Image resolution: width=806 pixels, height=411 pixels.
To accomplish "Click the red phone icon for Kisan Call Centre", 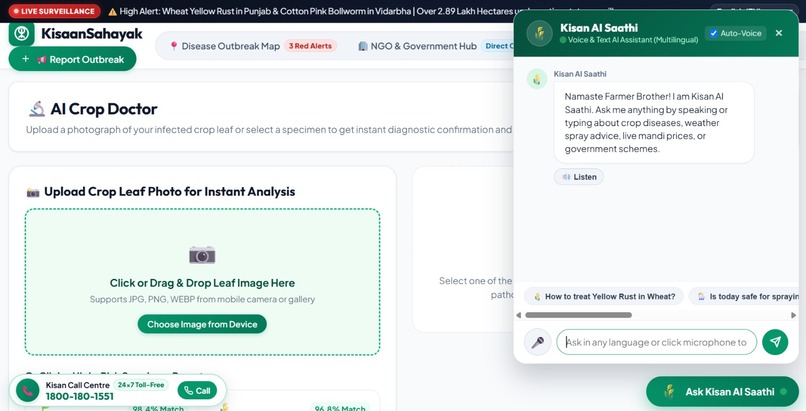I will pyautogui.click(x=28, y=391).
